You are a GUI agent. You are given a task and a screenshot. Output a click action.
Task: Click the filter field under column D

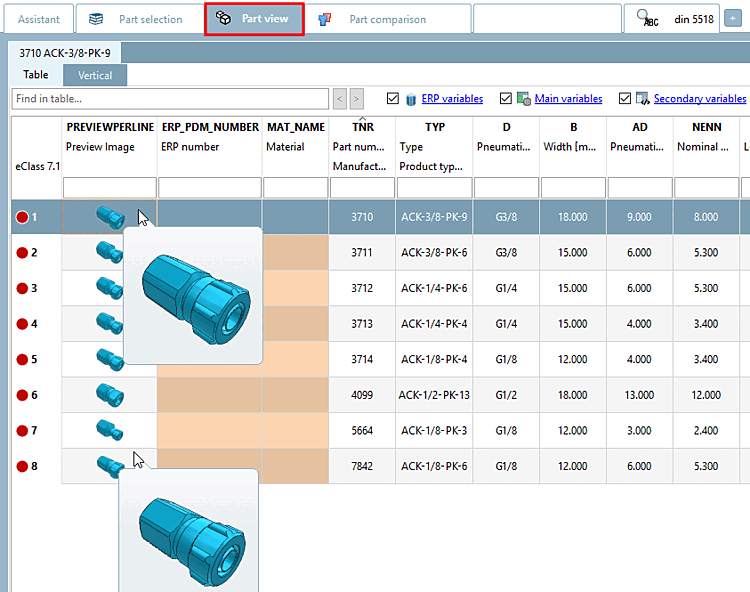(507, 187)
